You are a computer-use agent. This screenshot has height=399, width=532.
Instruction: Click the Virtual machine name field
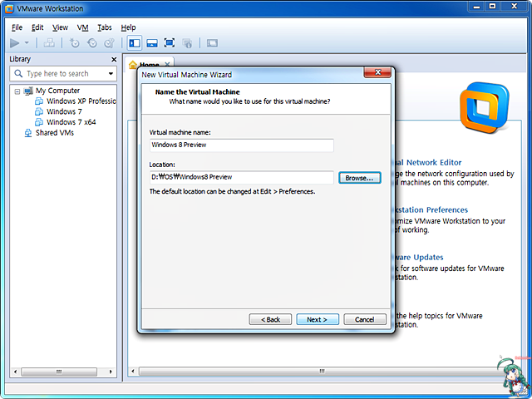(x=242, y=145)
